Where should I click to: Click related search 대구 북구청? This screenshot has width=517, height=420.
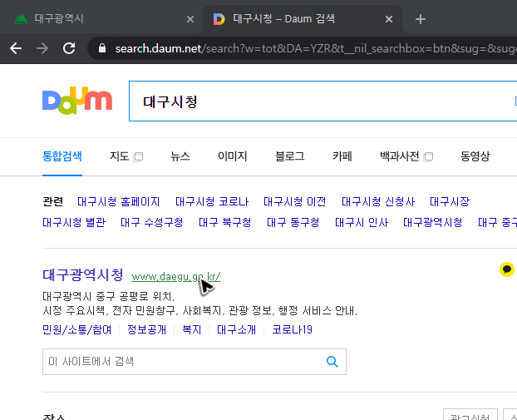[225, 222]
